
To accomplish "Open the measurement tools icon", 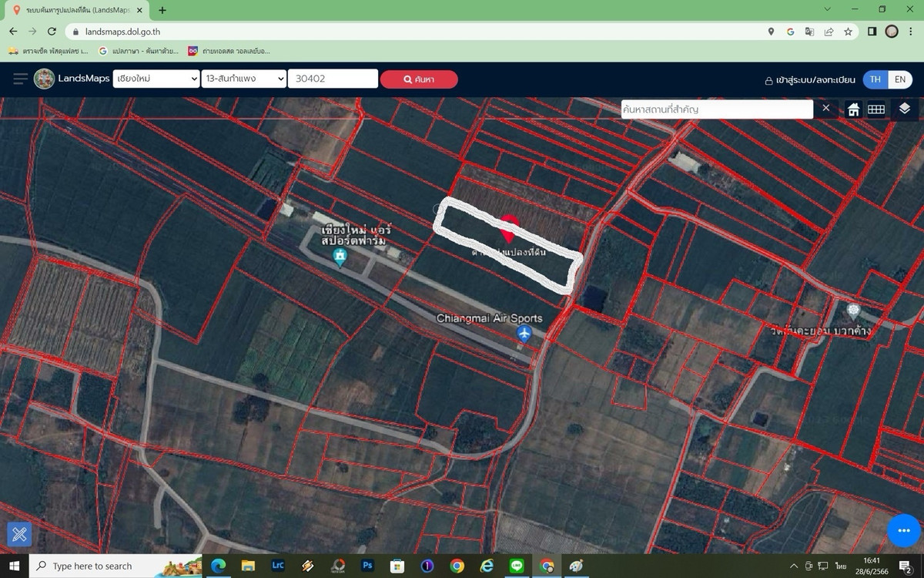I will tap(19, 533).
